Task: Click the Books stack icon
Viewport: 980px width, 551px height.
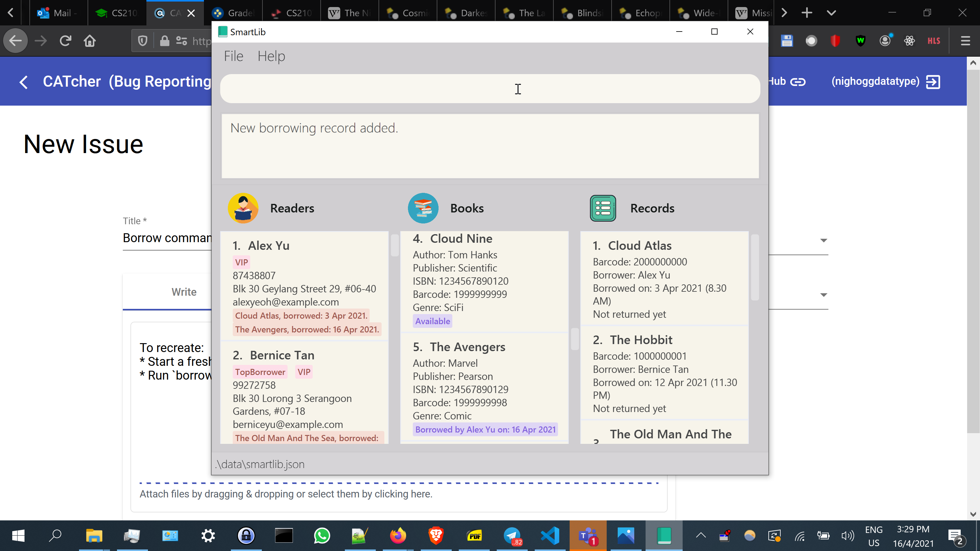Action: coord(423,208)
